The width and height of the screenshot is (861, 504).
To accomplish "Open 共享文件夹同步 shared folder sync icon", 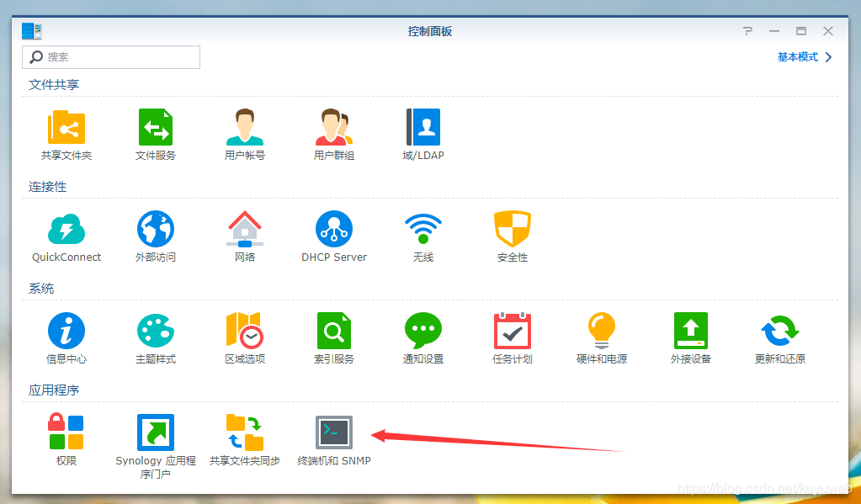I will coord(245,432).
